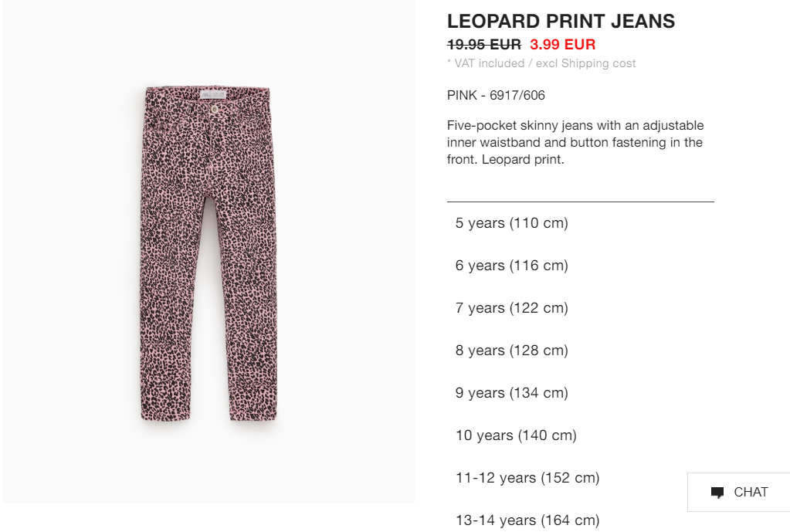Click the chat speech bubble icon
This screenshot has width=790, height=532.
click(x=717, y=492)
